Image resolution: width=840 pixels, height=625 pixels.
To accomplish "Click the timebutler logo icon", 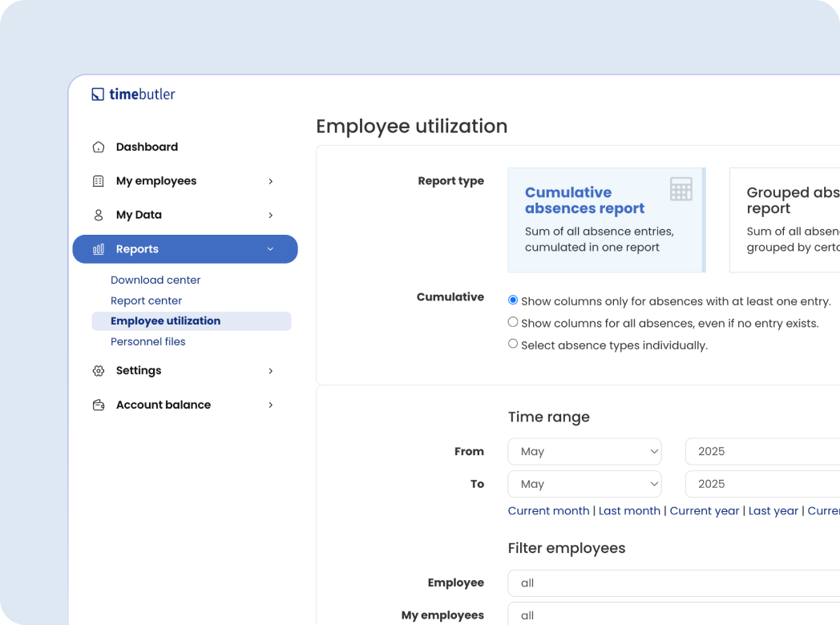I will [98, 95].
